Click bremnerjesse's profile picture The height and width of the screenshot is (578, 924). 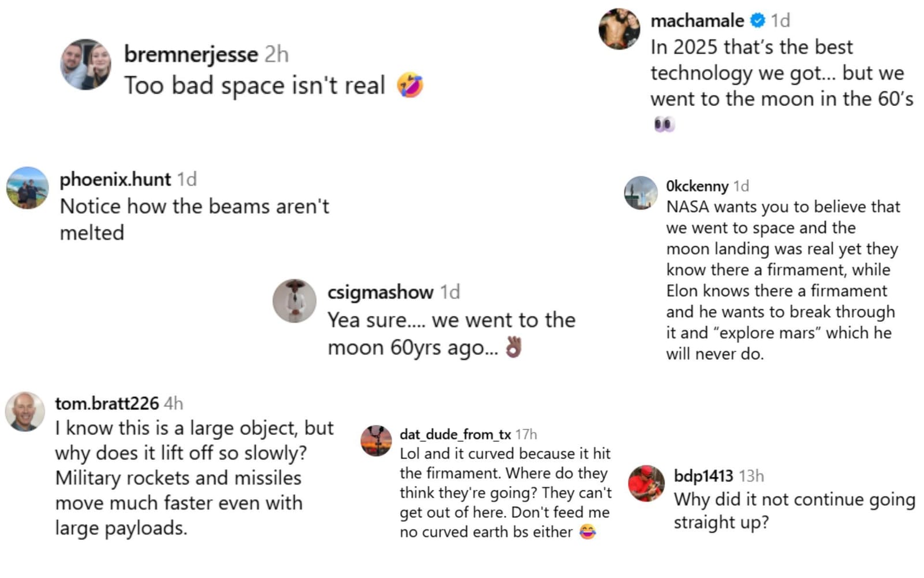[85, 65]
